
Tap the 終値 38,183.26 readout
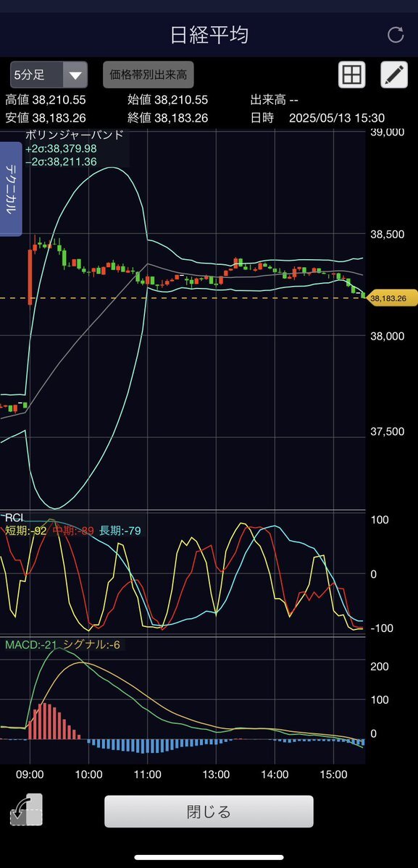(x=168, y=118)
